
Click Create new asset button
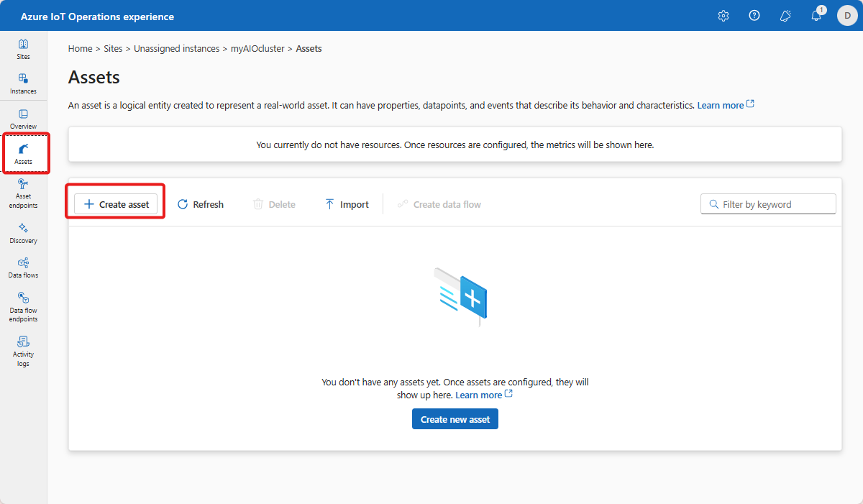pyautogui.click(x=455, y=419)
